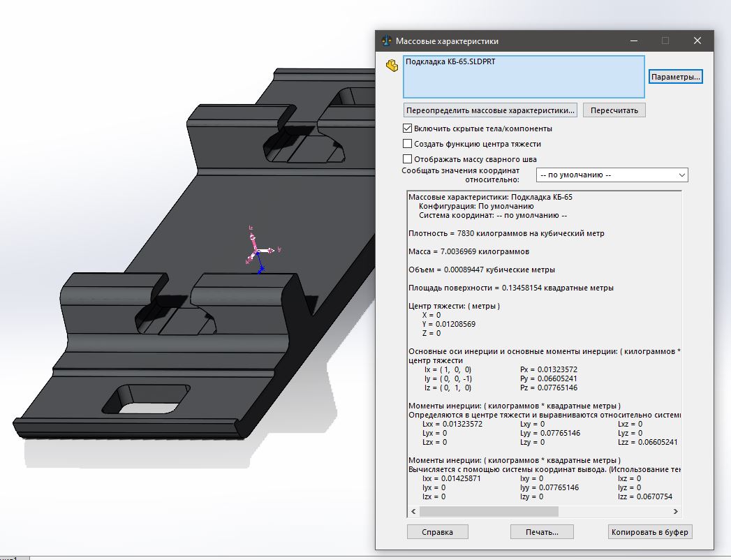Click the horizontal scrollbar thumb in results
The width and height of the screenshot is (731, 560).
(489, 512)
